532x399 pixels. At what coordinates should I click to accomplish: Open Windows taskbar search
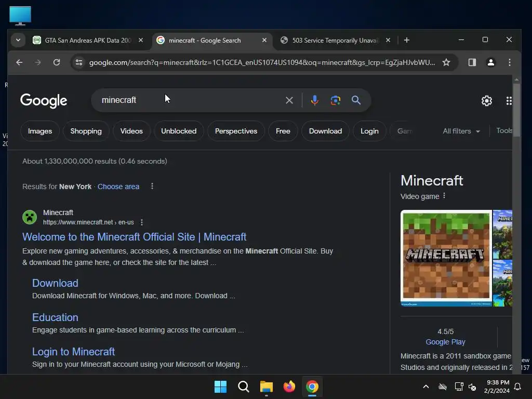click(x=243, y=387)
